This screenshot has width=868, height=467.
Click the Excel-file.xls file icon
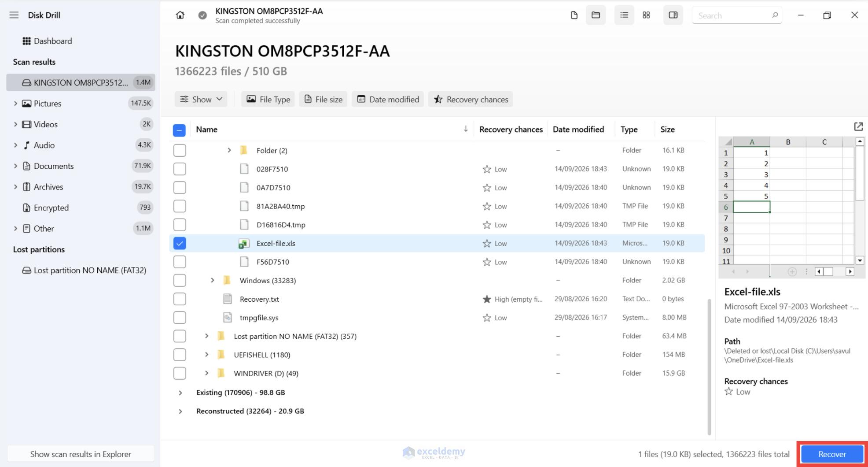[x=243, y=243]
